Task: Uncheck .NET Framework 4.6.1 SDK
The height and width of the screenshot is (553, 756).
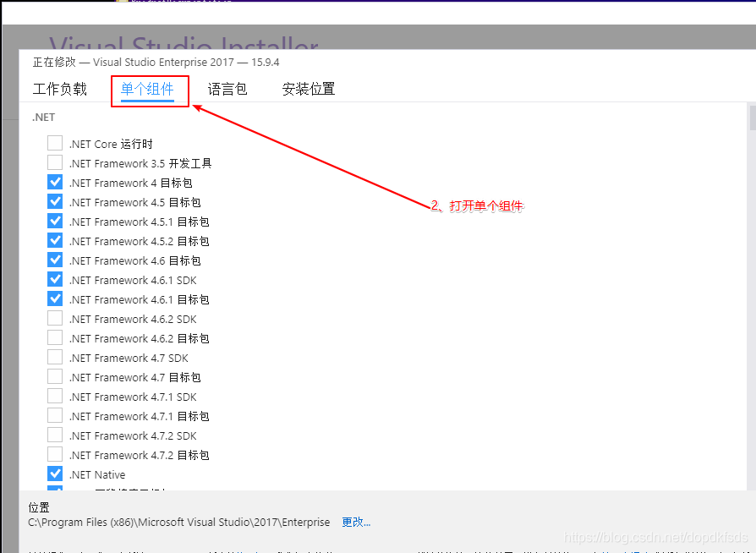Action: click(55, 279)
